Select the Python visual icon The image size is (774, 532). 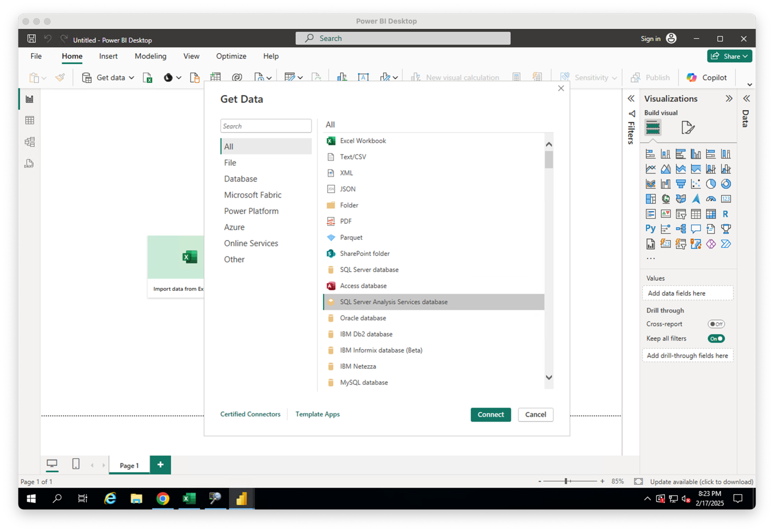tap(651, 229)
